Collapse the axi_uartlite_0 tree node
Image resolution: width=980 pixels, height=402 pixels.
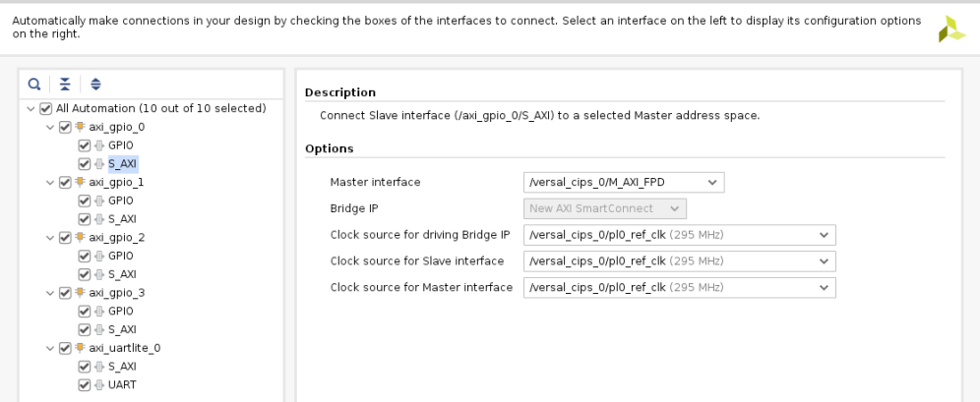pos(51,348)
